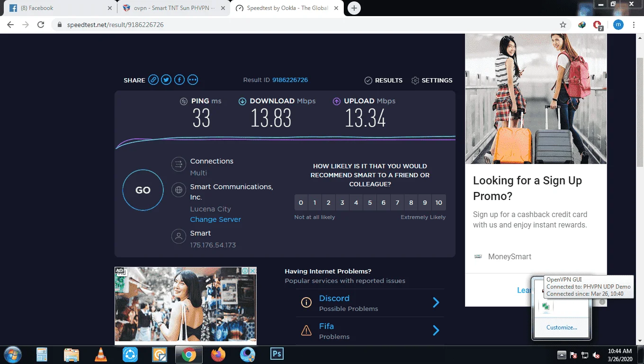Click the Speedtest server globe icon

[179, 191]
